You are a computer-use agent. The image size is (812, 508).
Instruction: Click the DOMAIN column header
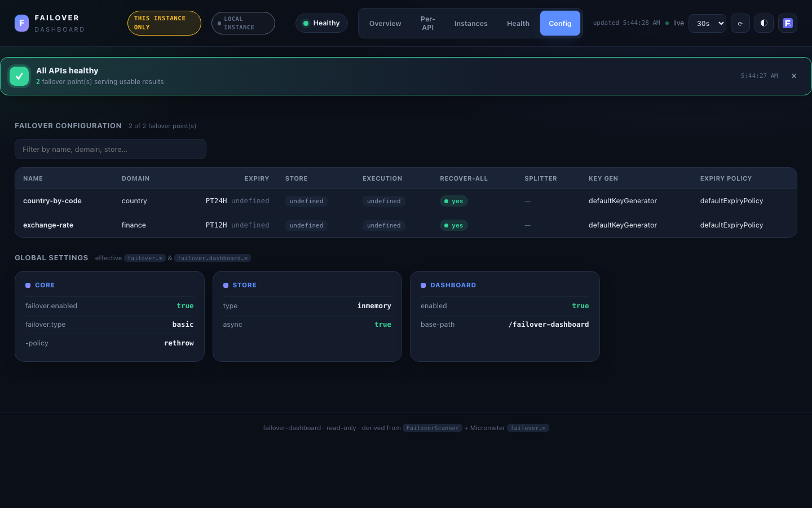tap(136, 178)
